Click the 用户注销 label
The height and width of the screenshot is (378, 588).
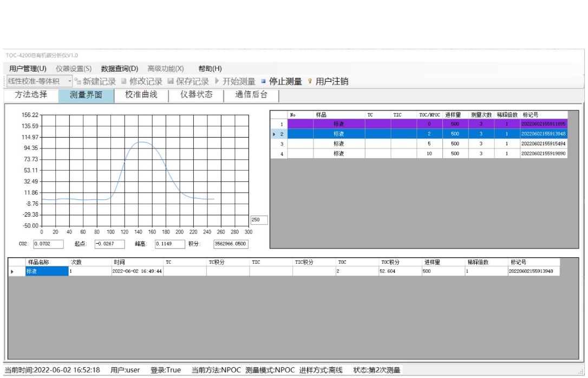pyautogui.click(x=332, y=81)
